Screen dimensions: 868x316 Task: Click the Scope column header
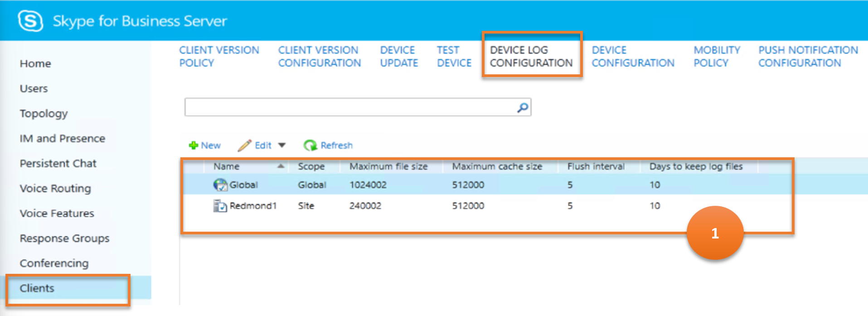pyautogui.click(x=311, y=166)
